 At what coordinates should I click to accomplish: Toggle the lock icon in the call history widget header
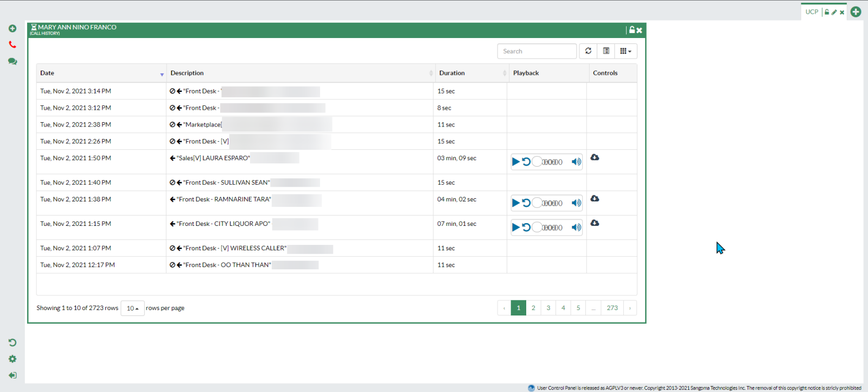pyautogui.click(x=632, y=30)
